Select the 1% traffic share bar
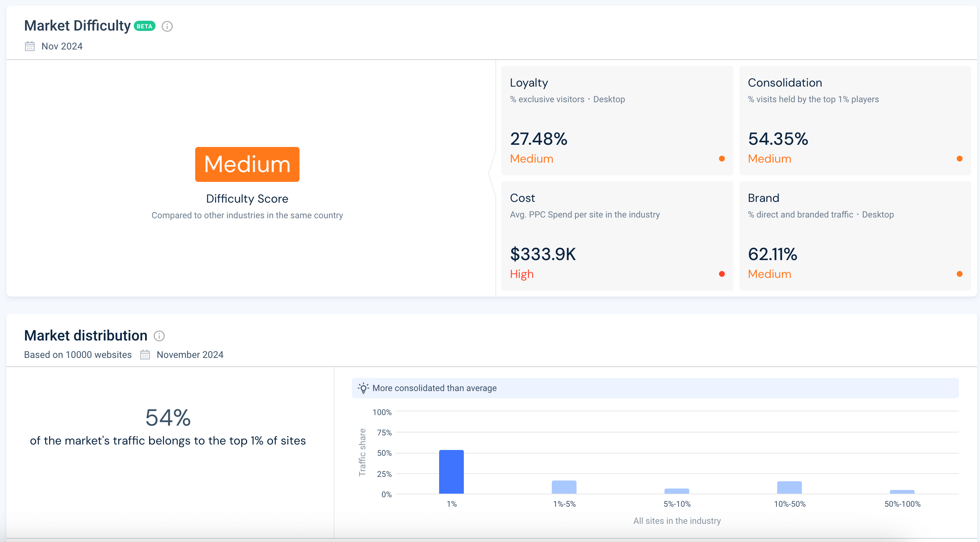The width and height of the screenshot is (980, 542). coord(451,472)
